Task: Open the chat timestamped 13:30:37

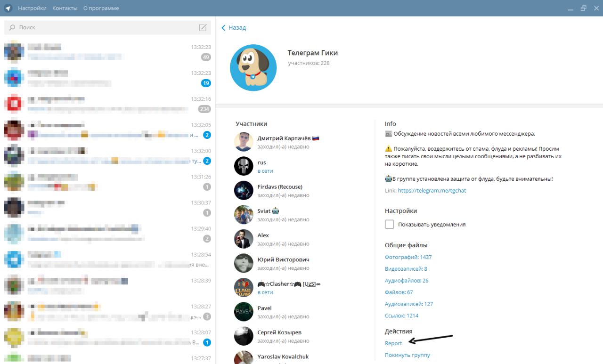Action: tap(107, 207)
